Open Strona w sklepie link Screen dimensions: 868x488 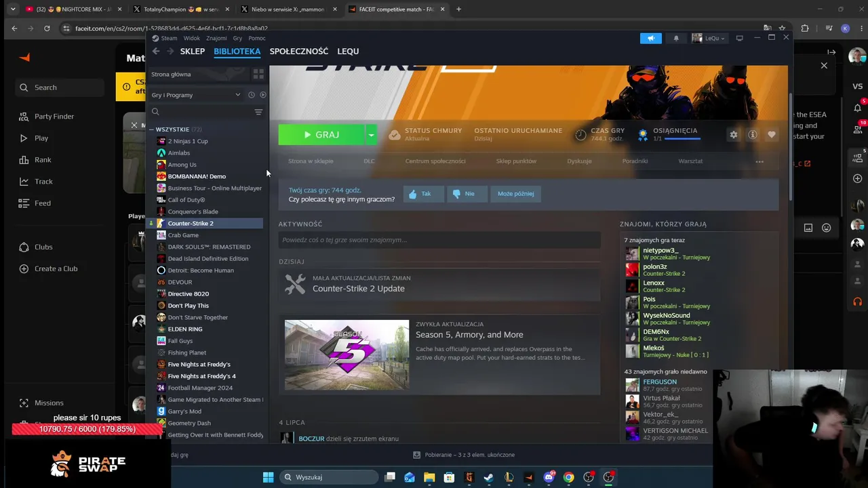tap(311, 161)
